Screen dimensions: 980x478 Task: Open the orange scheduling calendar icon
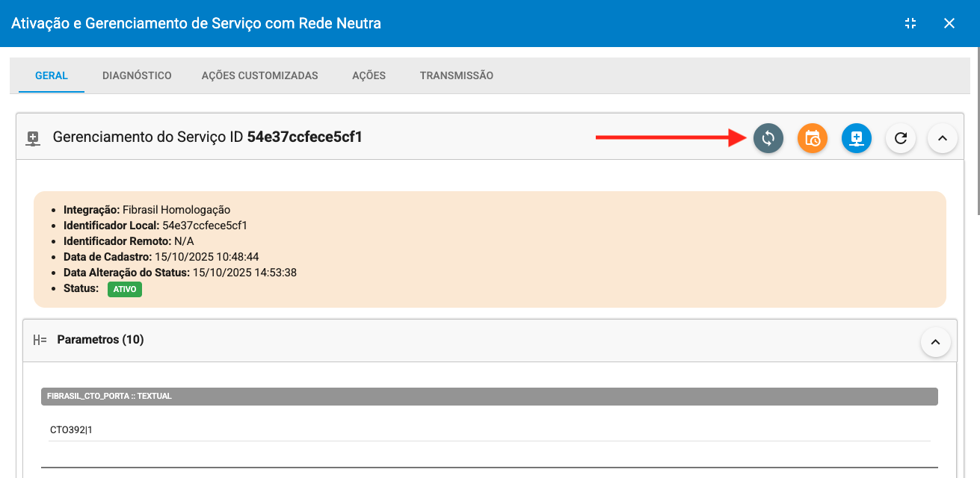pos(812,138)
